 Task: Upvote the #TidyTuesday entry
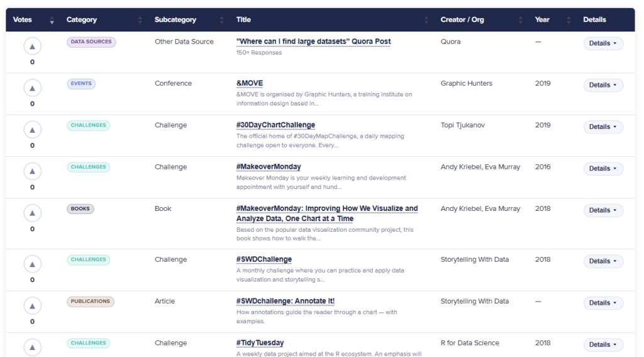[33, 347]
